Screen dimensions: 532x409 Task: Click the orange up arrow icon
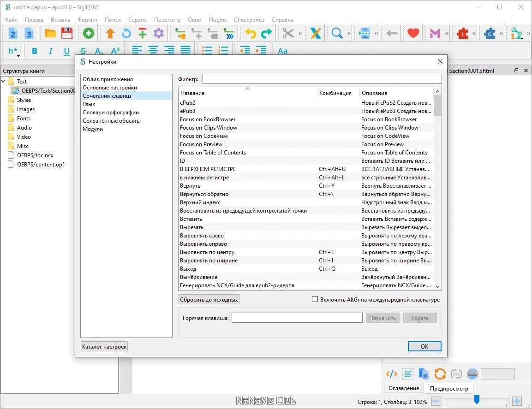110,33
